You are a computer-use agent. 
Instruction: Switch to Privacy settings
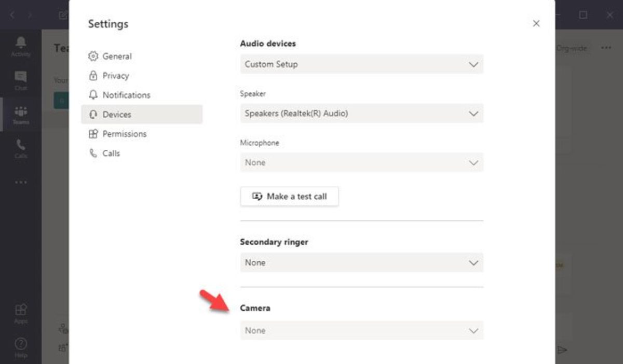click(115, 76)
